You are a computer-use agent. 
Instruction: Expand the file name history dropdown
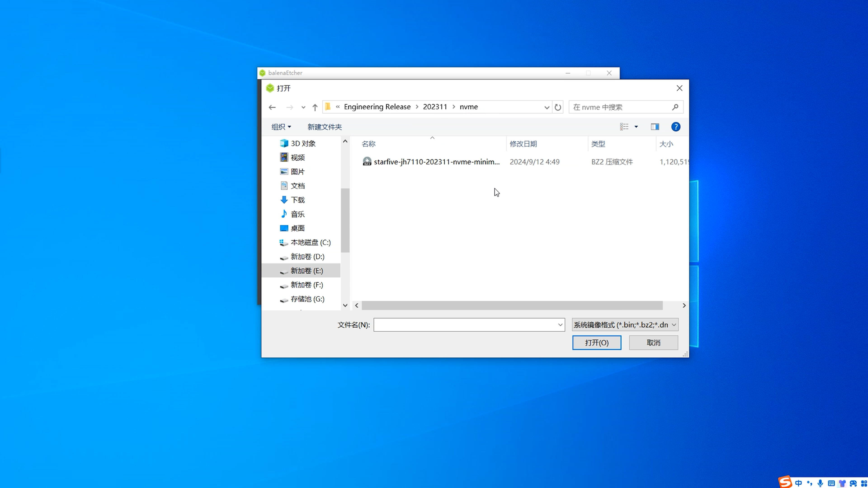560,325
